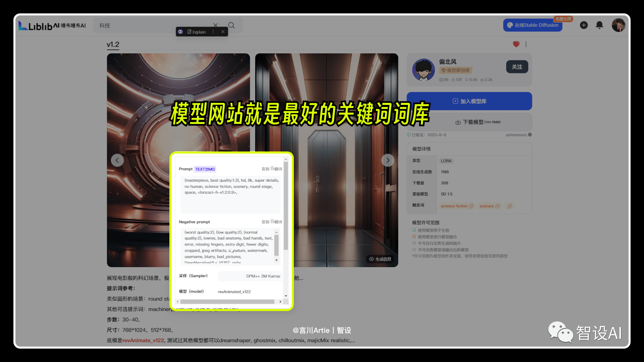Click the TEXT2IMG prompt tag

[205, 169]
